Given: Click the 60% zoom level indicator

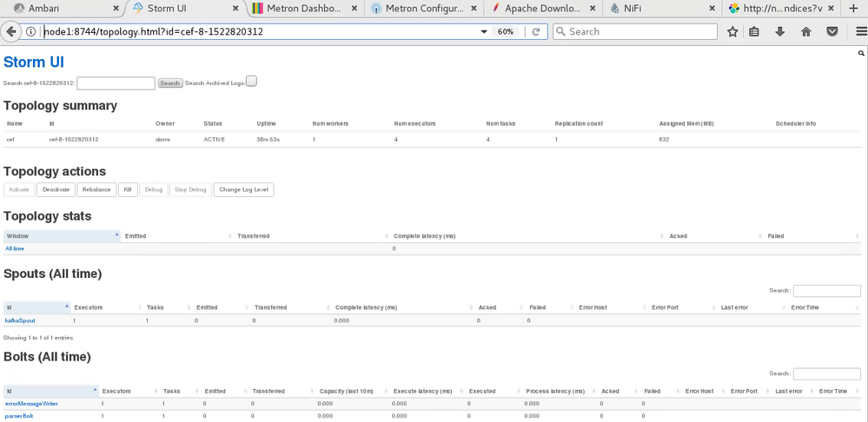Looking at the screenshot, I should point(505,31).
